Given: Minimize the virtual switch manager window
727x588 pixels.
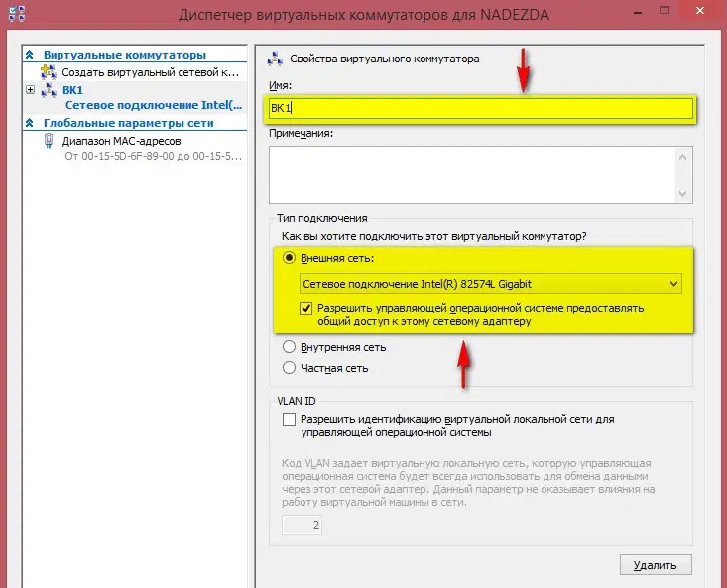Looking at the screenshot, I should 638,12.
